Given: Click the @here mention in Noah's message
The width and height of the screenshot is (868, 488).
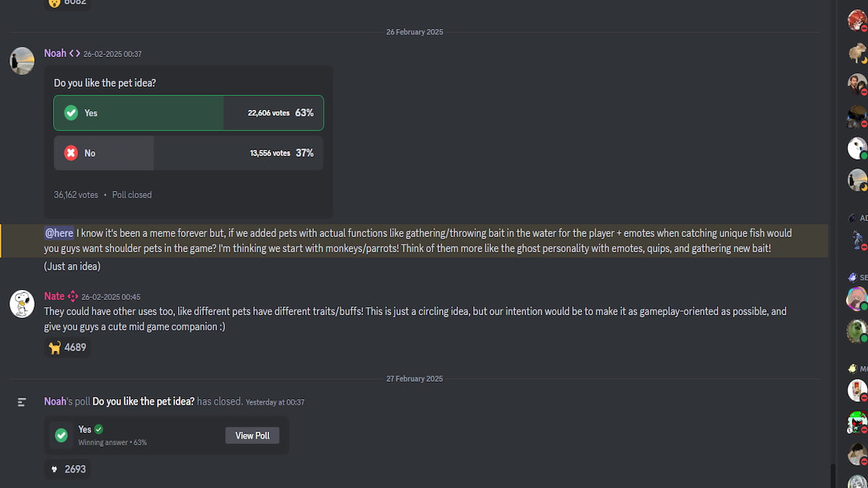Looking at the screenshot, I should pos(59,233).
